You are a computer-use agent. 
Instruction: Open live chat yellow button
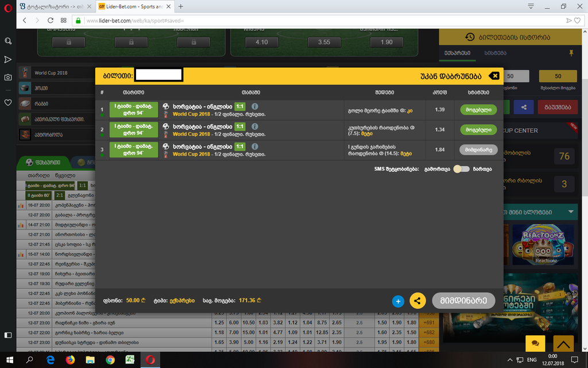[536, 344]
